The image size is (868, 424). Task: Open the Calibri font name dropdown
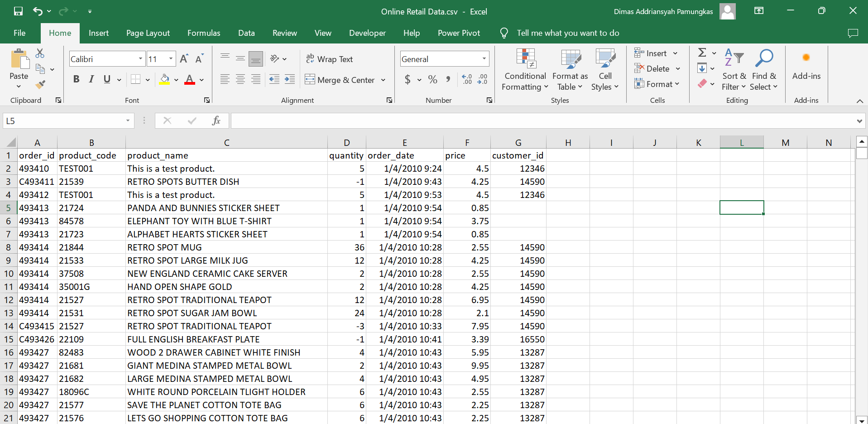(140, 59)
